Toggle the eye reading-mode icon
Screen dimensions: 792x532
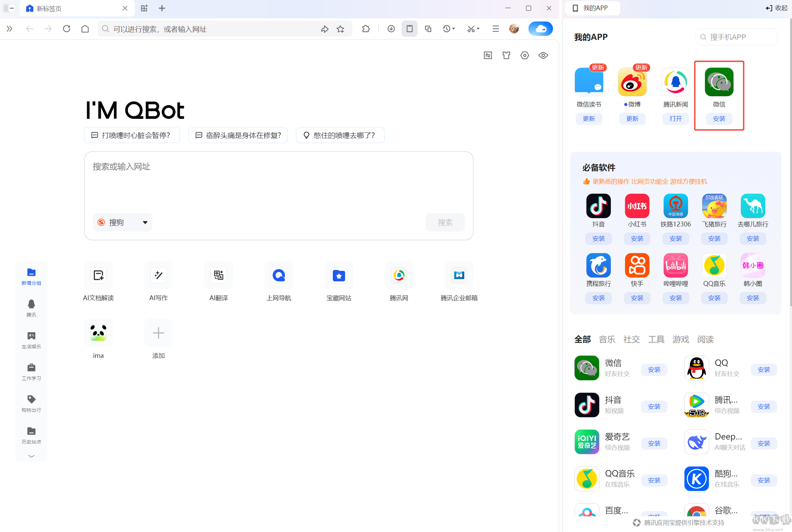click(543, 55)
